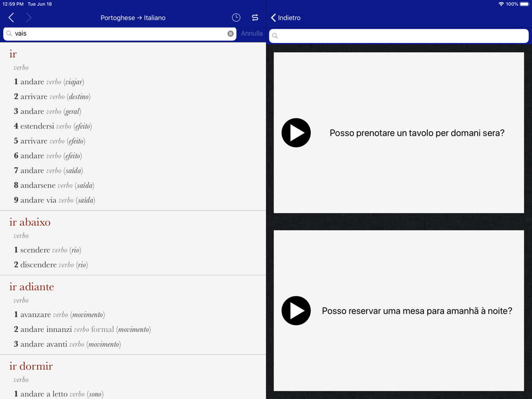532x399 pixels.
Task: Tap the forward navigation arrow in dictionary
Action: pos(29,18)
